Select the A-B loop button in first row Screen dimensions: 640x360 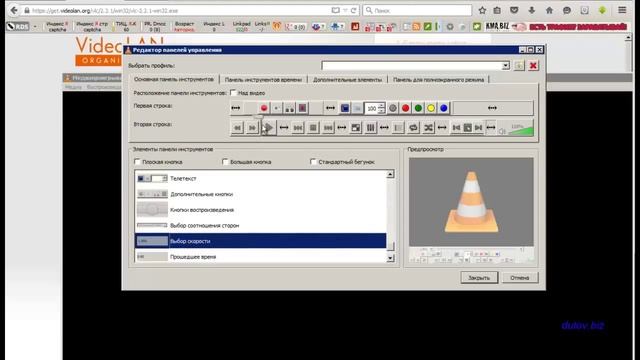[289, 108]
